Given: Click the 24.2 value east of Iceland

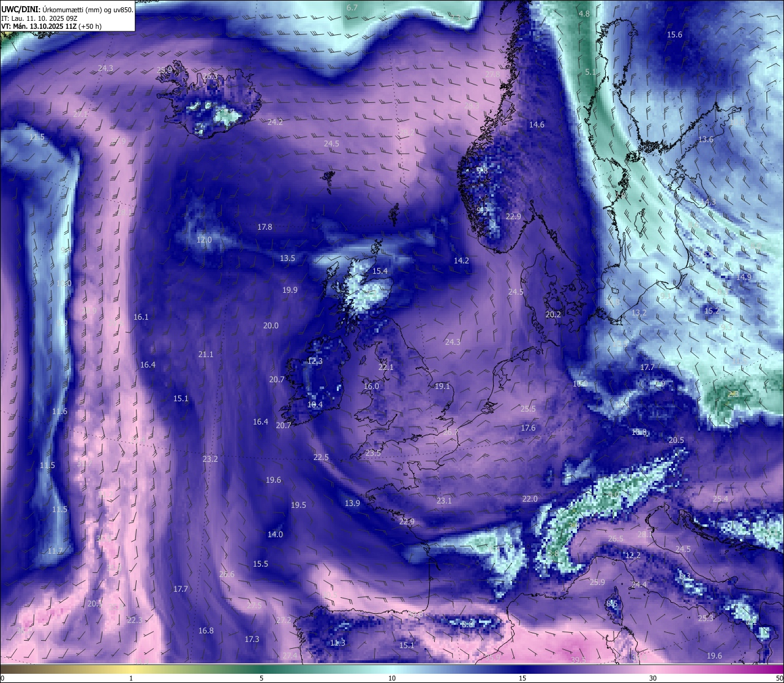Looking at the screenshot, I should 275,122.
